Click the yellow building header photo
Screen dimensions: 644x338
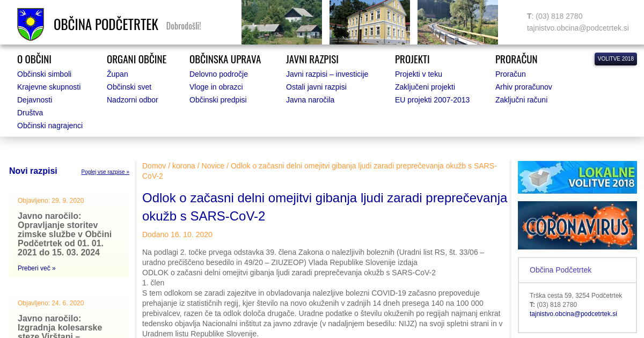(369, 22)
